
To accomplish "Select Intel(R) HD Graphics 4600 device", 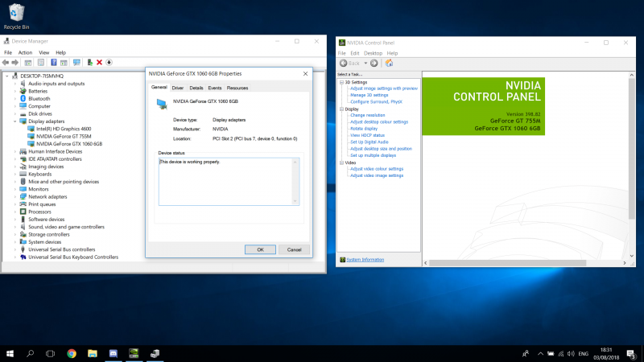I will [x=64, y=129].
